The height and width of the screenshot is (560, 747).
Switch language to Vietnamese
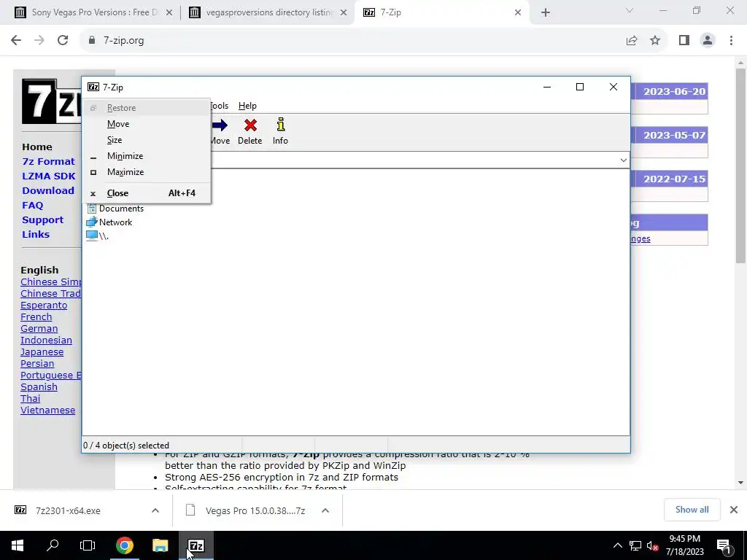coord(47,411)
